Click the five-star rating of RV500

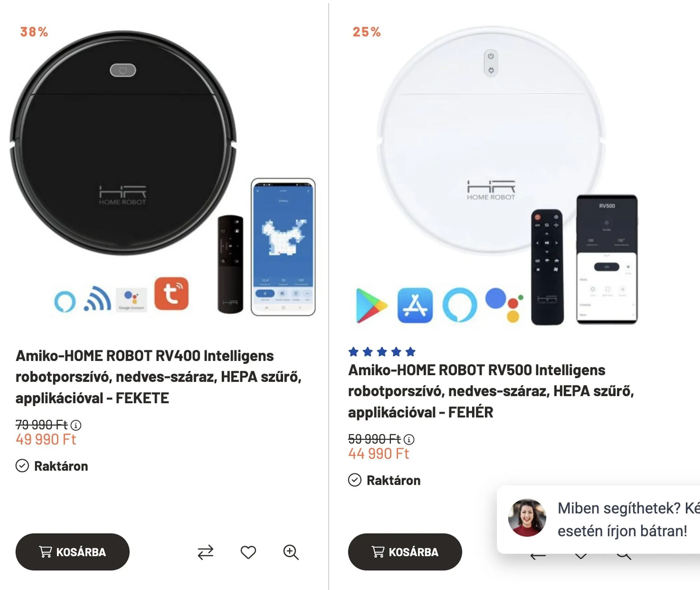382,352
